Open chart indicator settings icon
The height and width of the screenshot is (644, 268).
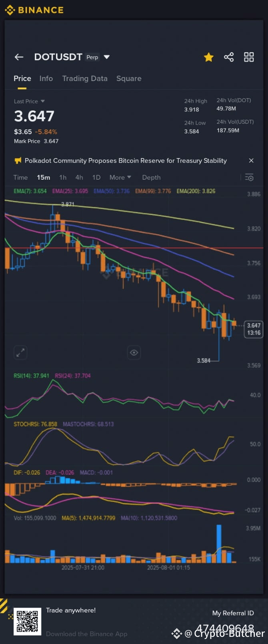coord(249,177)
